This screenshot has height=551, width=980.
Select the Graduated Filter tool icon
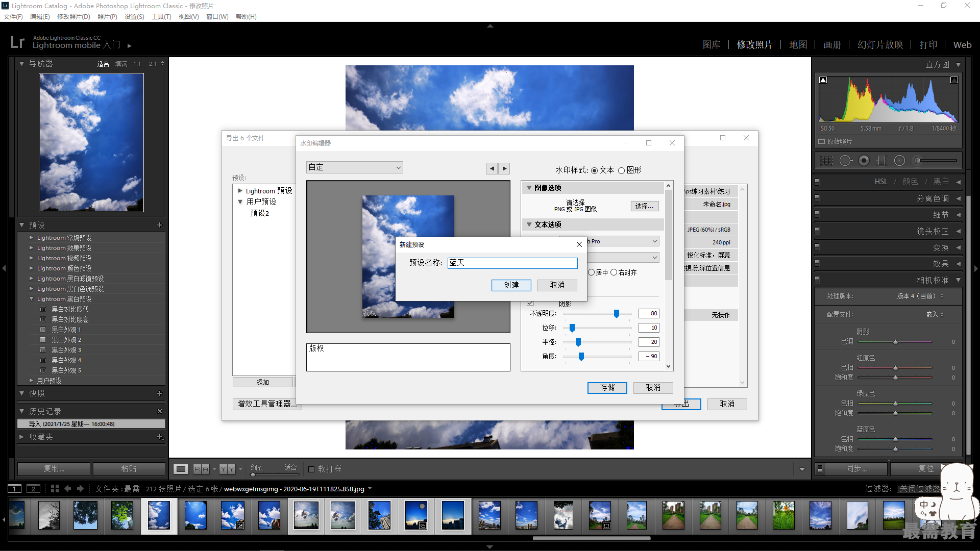pos(881,161)
